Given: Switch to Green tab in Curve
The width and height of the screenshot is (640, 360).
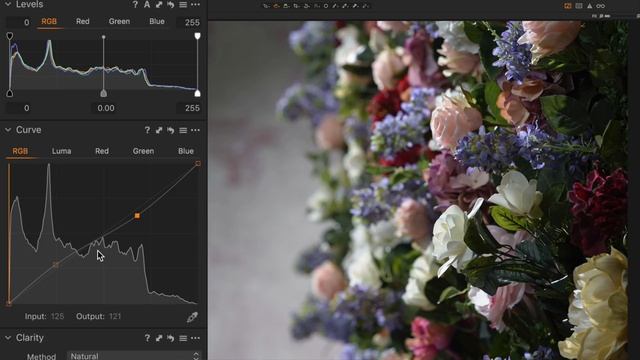Looking at the screenshot, I should 143,151.
